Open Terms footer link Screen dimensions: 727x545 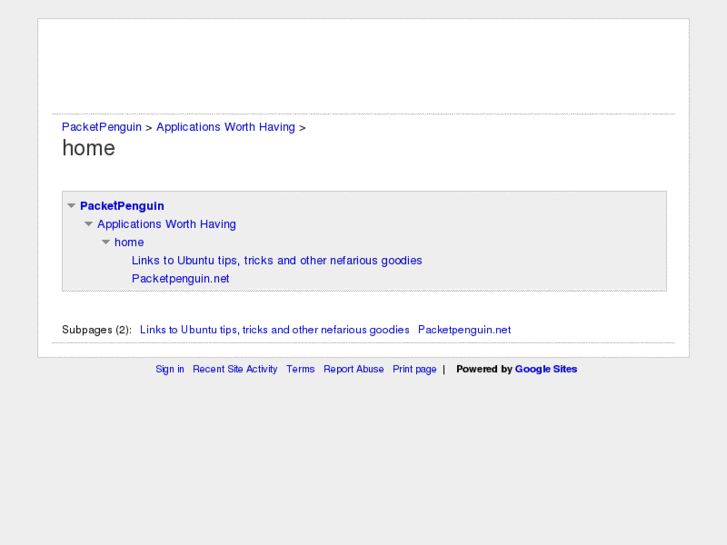[x=300, y=369]
